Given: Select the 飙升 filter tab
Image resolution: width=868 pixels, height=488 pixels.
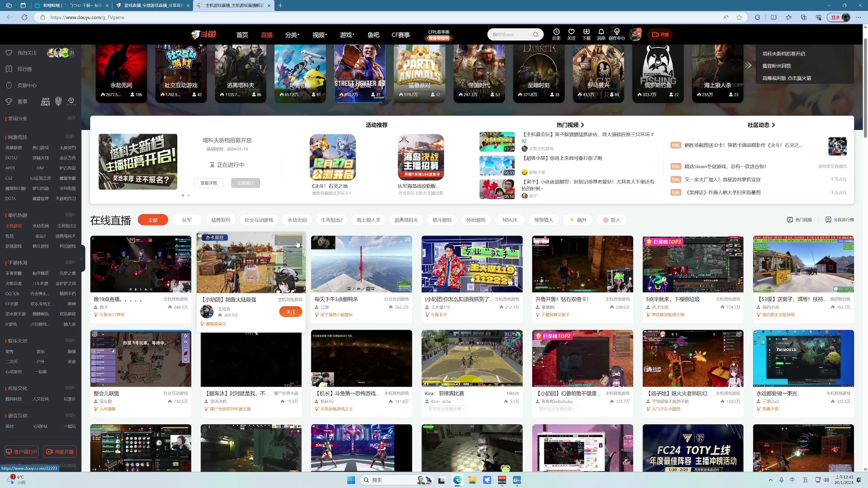Looking at the screenshot, I should (x=578, y=220).
